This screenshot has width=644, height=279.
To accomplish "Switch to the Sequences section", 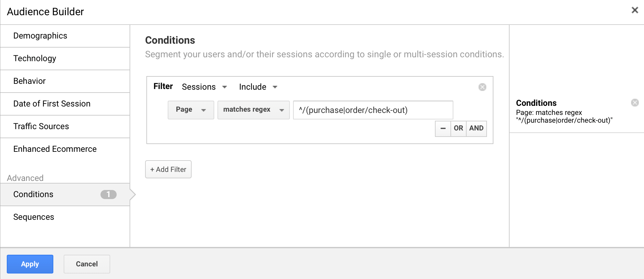I will click(65, 217).
